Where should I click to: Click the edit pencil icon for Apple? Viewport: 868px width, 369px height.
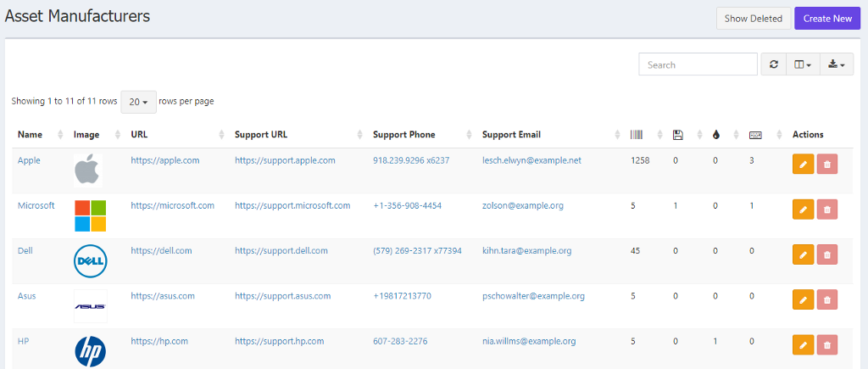803,164
